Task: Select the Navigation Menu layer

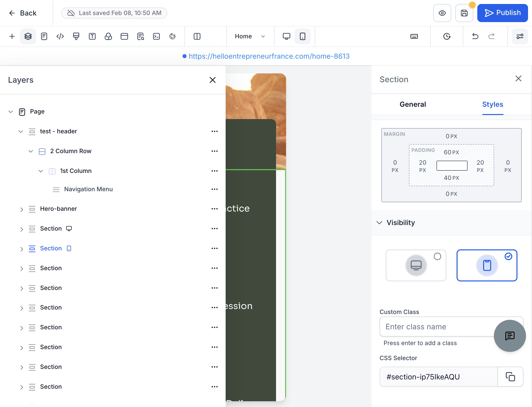Action: point(88,189)
